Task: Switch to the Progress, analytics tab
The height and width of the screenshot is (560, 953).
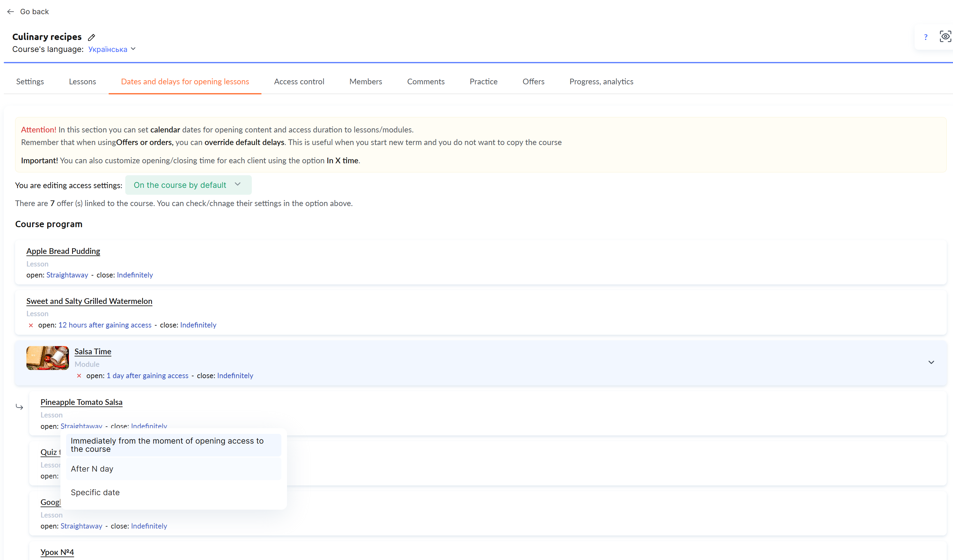Action: click(x=601, y=81)
